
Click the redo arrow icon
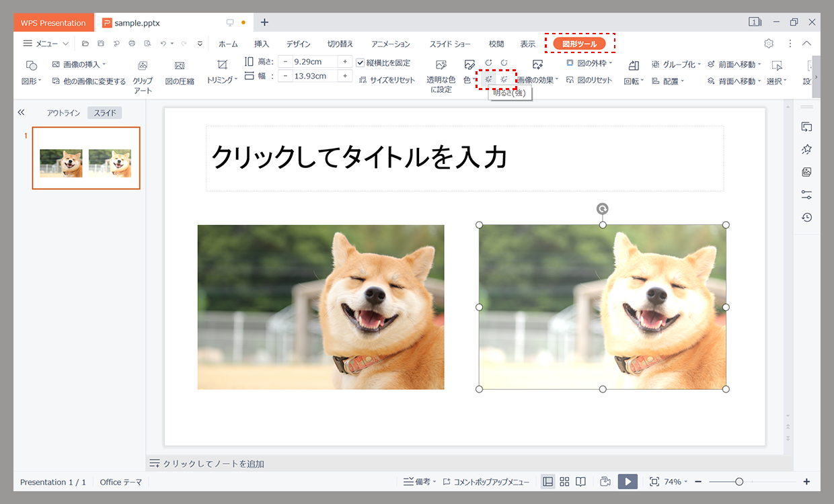pyautogui.click(x=183, y=44)
